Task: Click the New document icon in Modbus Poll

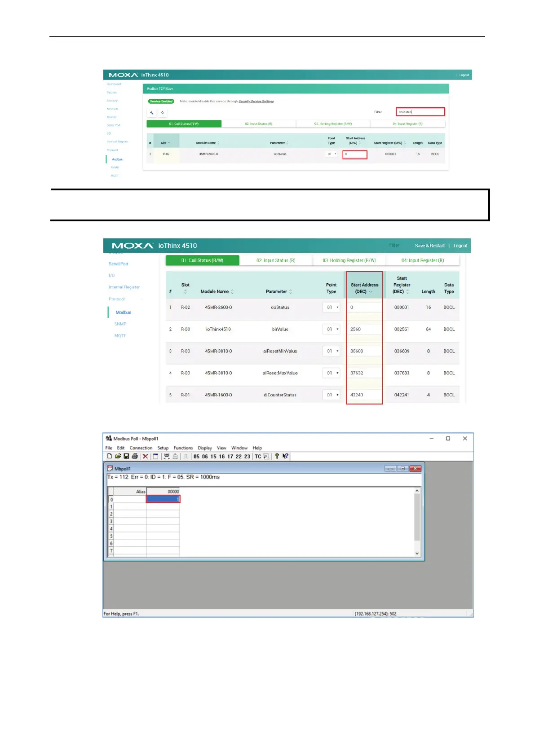Action: 110,456
